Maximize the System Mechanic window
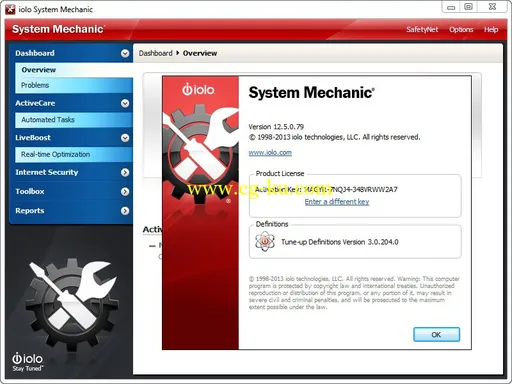Screen dimensions: 512x384 click(468, 7)
